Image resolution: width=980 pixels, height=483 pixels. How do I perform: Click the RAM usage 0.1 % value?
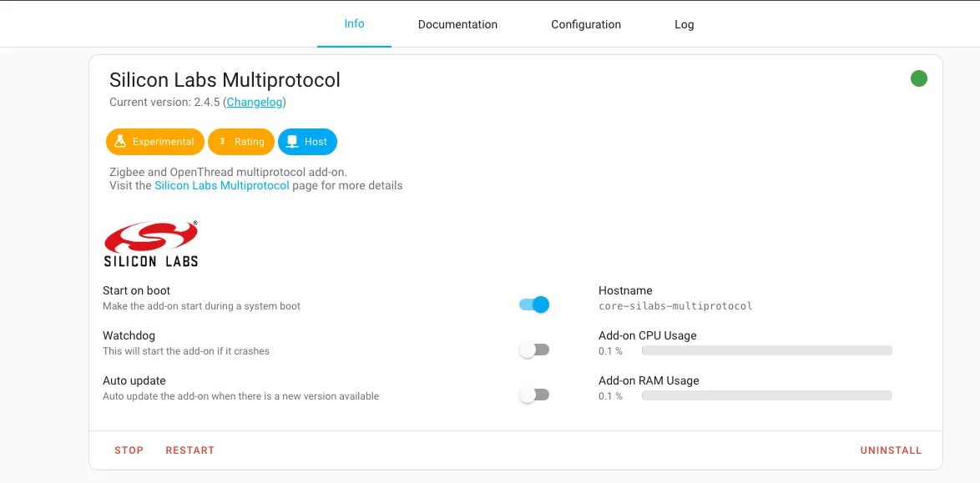(610, 396)
